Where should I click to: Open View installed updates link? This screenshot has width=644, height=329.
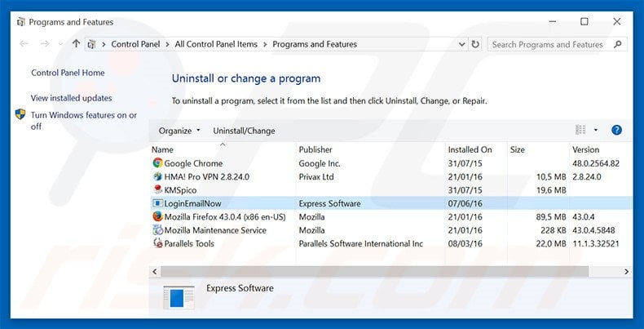pyautogui.click(x=71, y=98)
